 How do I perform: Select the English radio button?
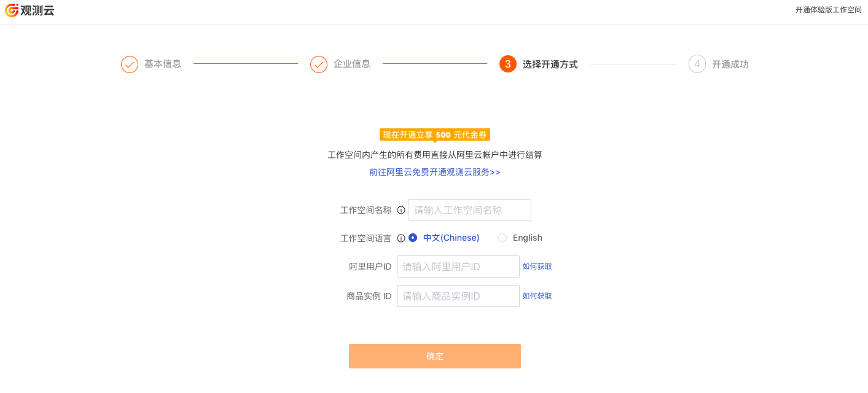pyautogui.click(x=502, y=238)
